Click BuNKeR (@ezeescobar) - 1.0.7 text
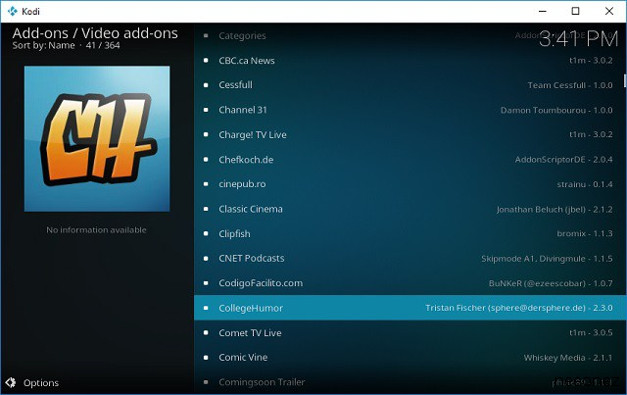The height and width of the screenshot is (395, 627). [x=550, y=283]
